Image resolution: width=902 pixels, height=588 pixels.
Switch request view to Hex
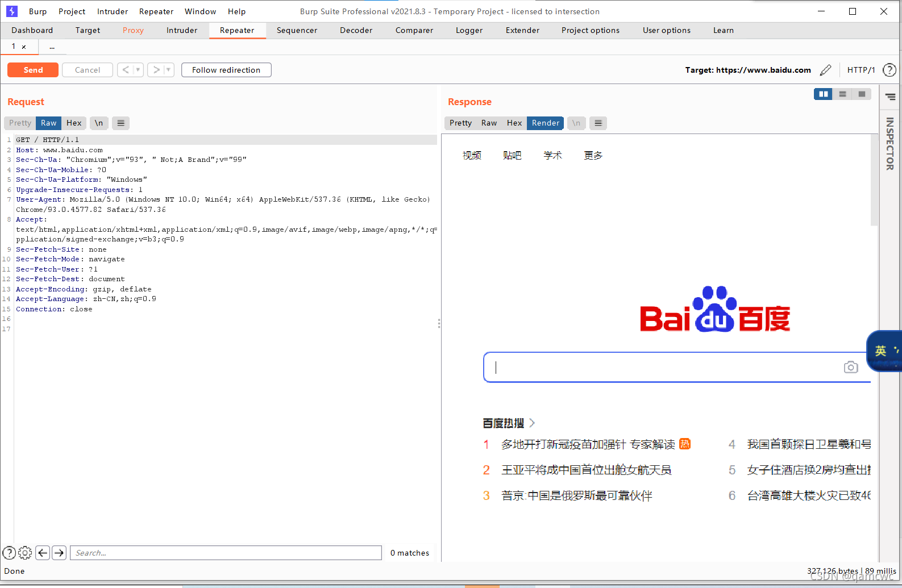click(74, 123)
